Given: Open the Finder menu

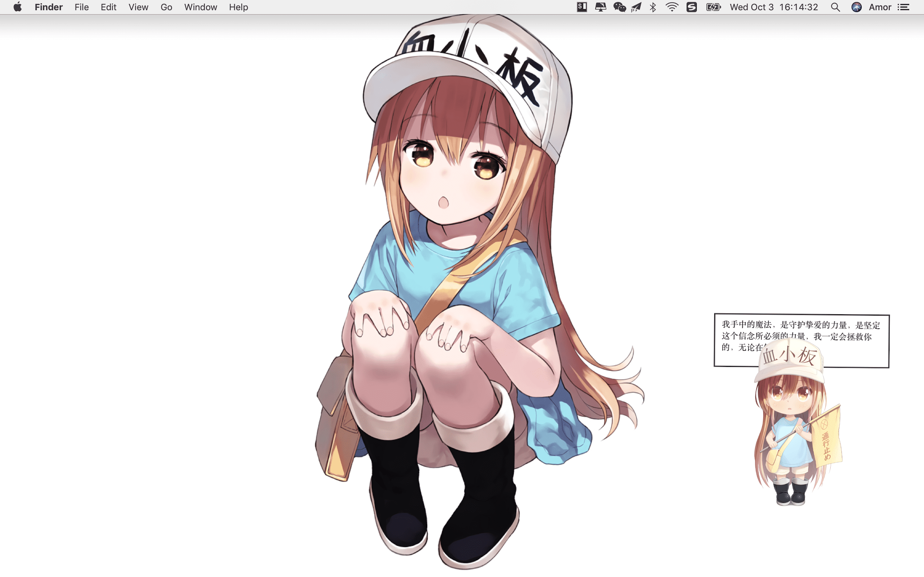Looking at the screenshot, I should click(48, 7).
